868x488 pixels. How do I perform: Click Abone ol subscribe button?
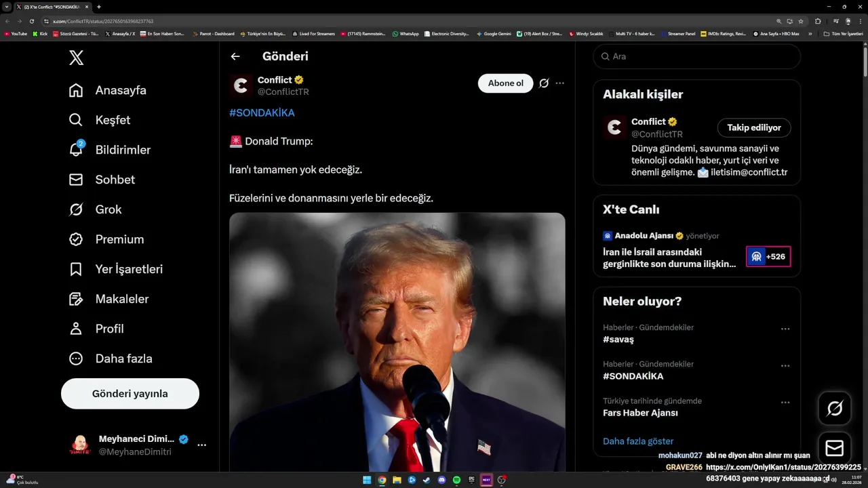[506, 83]
